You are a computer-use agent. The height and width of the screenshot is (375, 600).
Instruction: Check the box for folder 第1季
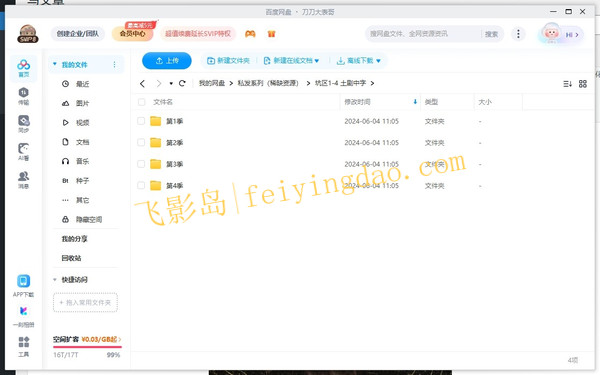(x=141, y=121)
